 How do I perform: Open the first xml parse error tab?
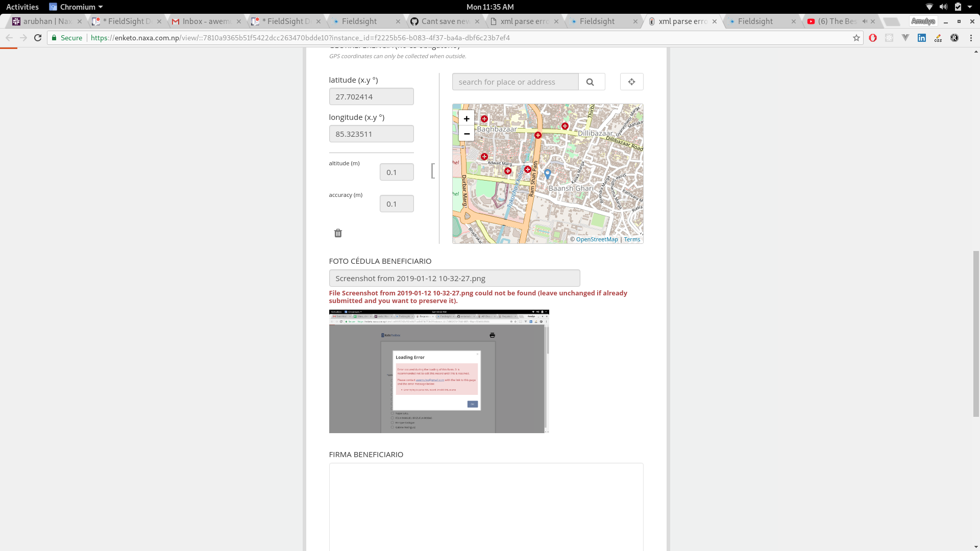[x=524, y=21]
